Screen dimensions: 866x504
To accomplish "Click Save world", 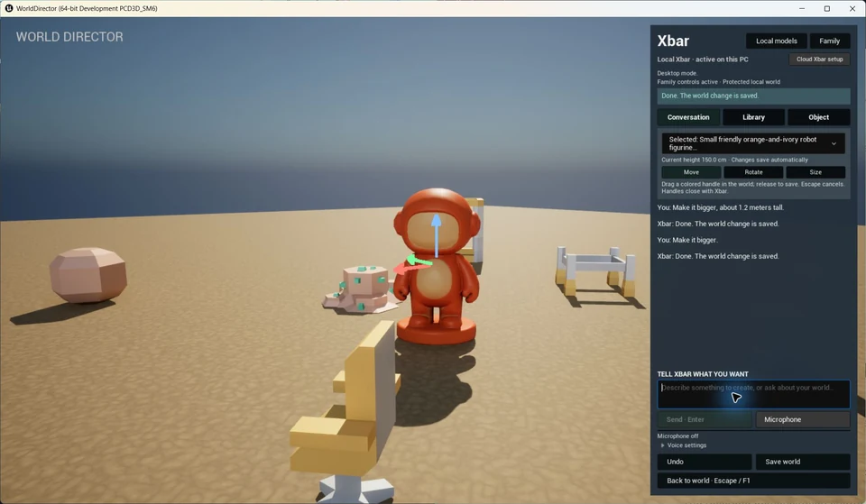I will 803,462.
